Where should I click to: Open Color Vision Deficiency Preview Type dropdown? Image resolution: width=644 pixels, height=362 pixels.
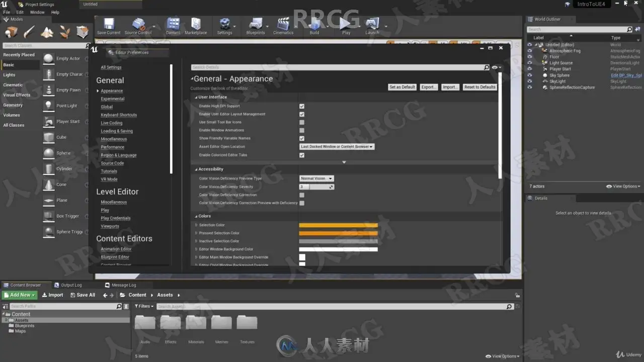[316, 178]
